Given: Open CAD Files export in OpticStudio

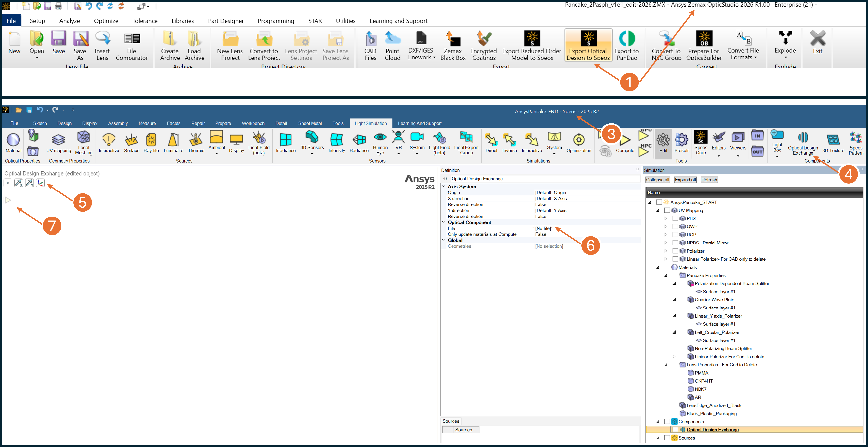Looking at the screenshot, I should tap(370, 45).
